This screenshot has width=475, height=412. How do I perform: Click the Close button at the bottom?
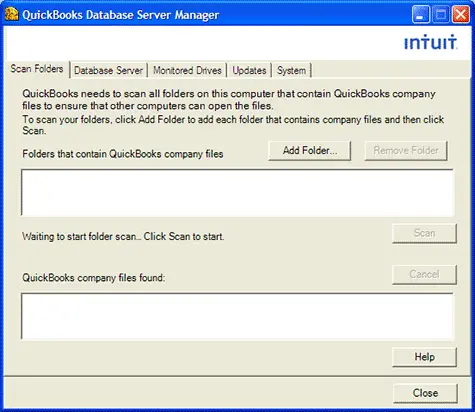click(425, 393)
